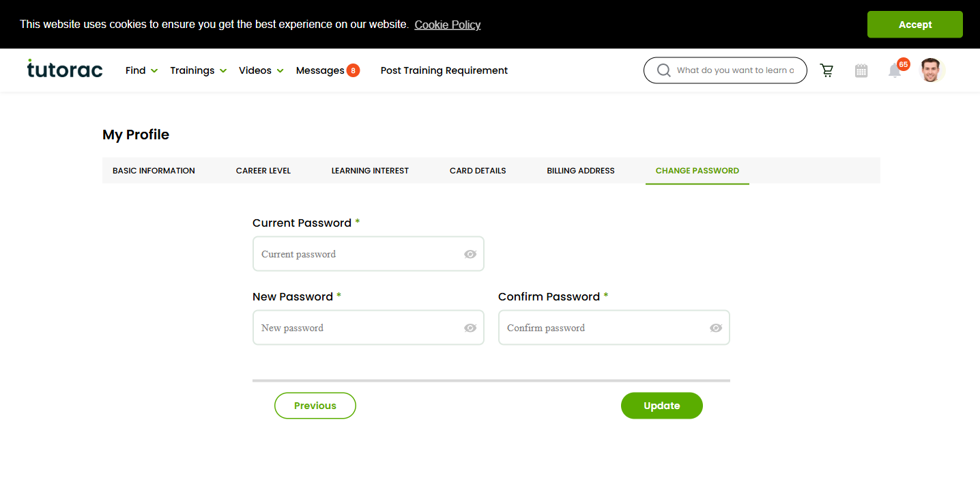
Task: Accept the cookie notice
Action: pos(915,25)
